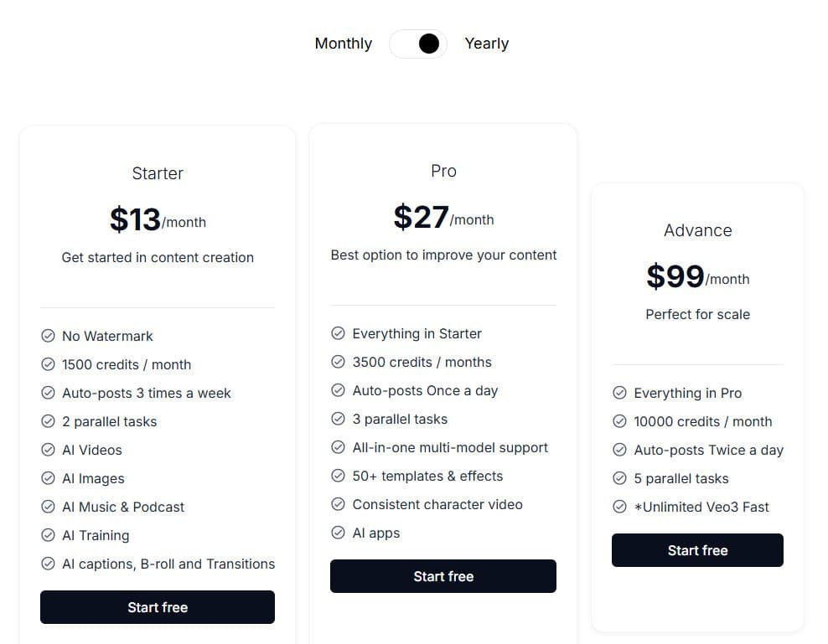The width and height of the screenshot is (828, 644).
Task: Click the Consistent character video feature text
Action: tap(437, 504)
